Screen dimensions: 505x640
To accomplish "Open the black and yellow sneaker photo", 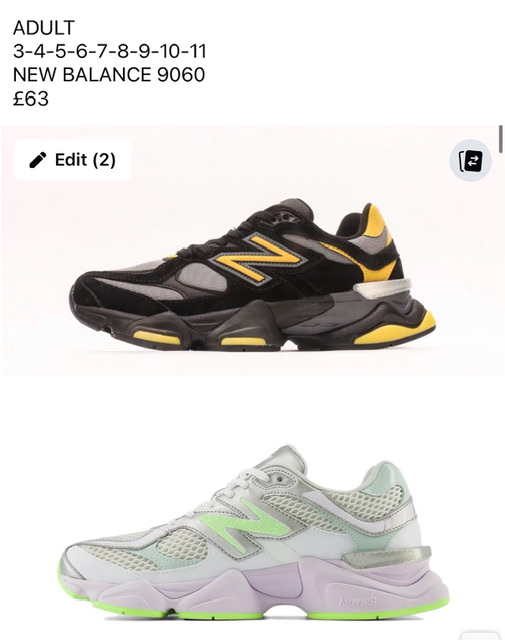I will point(252,250).
